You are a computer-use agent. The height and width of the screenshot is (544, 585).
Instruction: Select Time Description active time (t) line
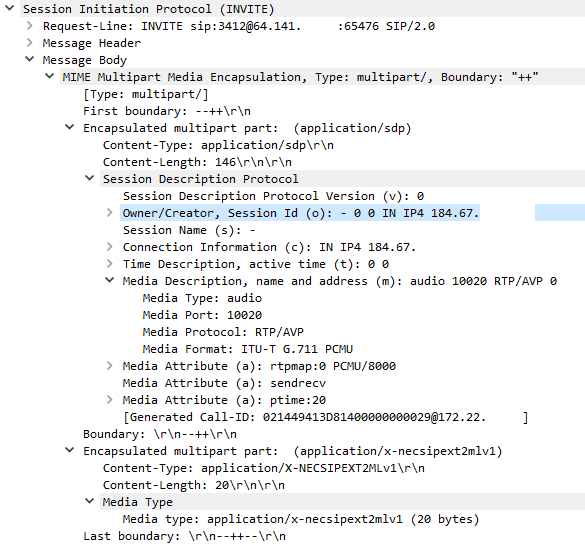click(x=256, y=264)
